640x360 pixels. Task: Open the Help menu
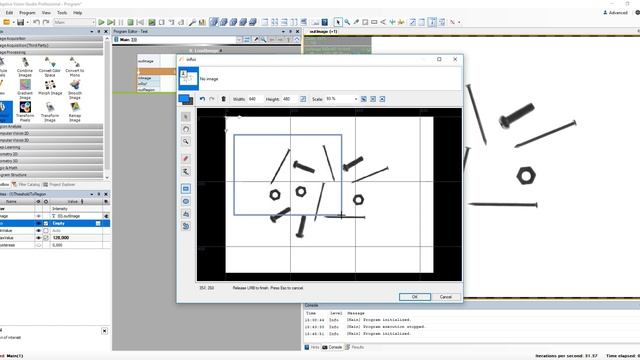(x=78, y=13)
